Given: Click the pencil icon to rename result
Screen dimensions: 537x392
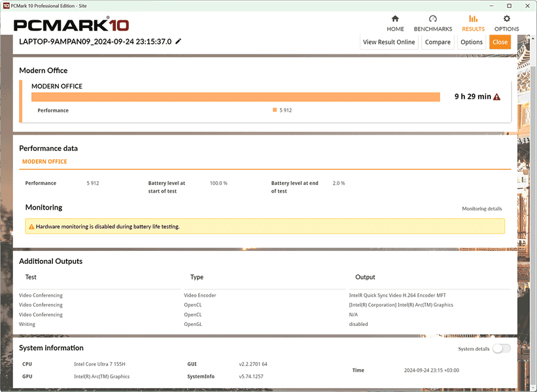Looking at the screenshot, I should pyautogui.click(x=178, y=41).
